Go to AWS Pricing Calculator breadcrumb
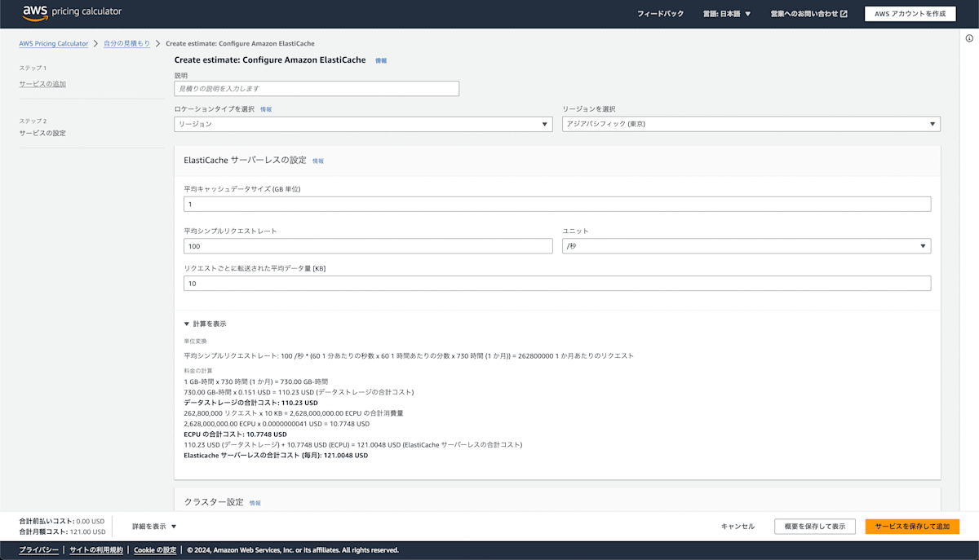 54,44
